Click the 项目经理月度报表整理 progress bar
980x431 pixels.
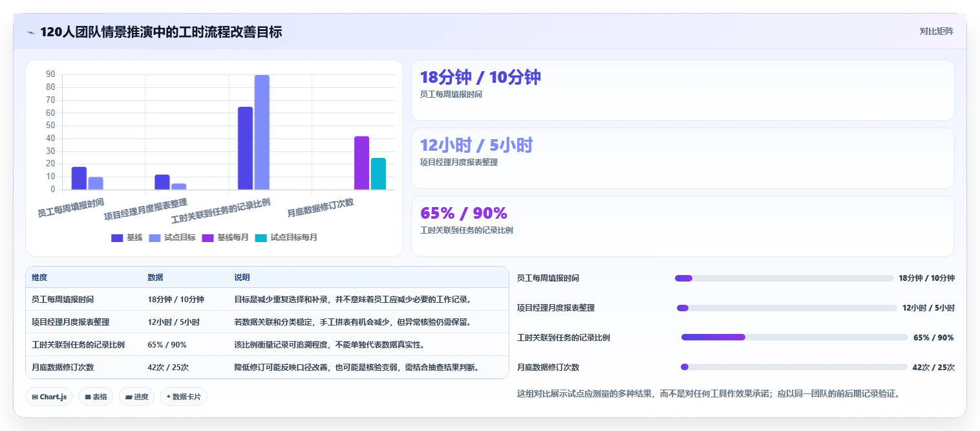point(787,308)
